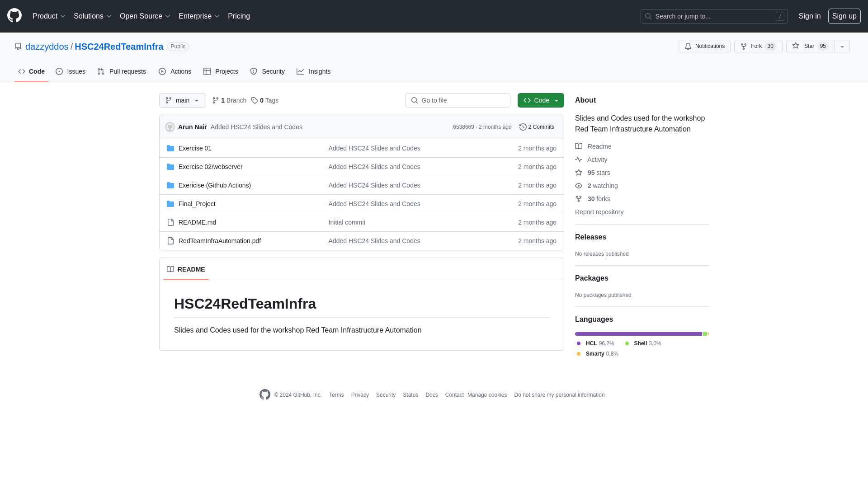The image size is (868, 488).
Task: Open the Initial commit message link
Action: pos(347,222)
